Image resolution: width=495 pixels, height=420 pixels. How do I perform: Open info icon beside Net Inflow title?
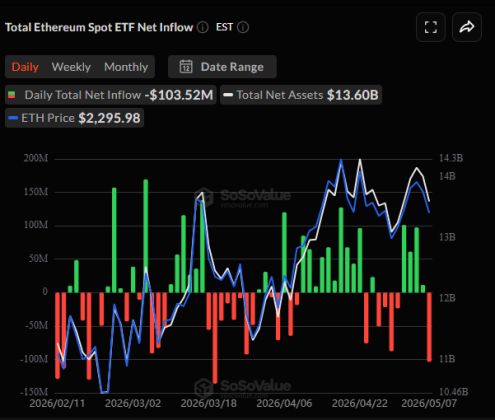click(202, 27)
